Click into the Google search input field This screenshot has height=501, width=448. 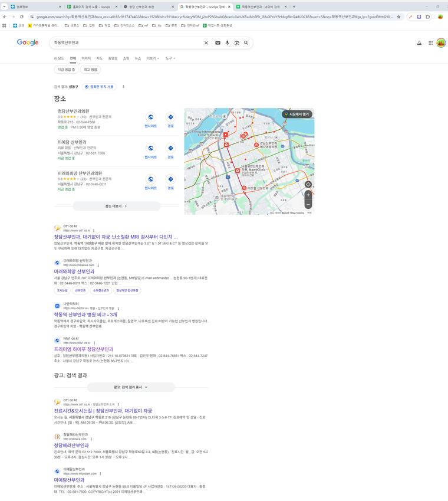(x=128, y=43)
